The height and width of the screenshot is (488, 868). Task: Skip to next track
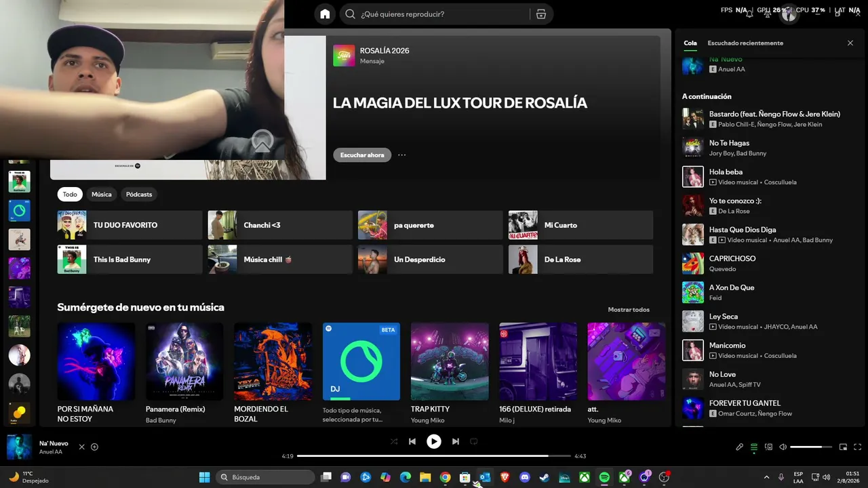[456, 441]
